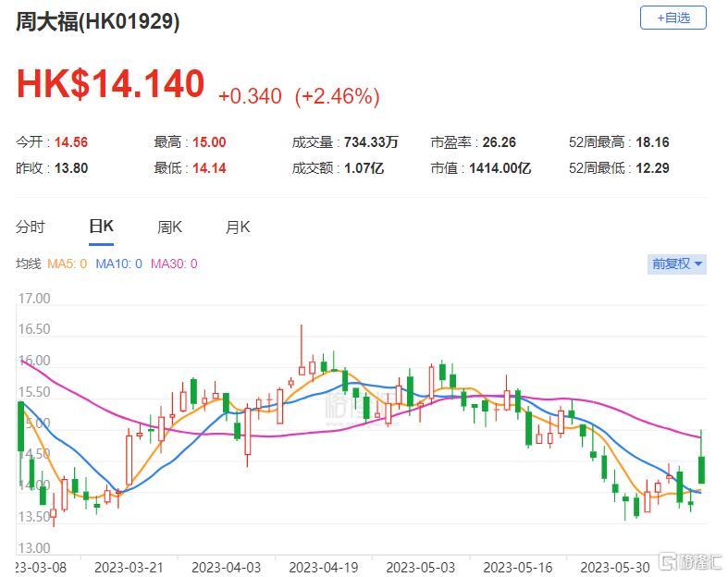
Task: Click the 今开 value 14.56
Action: point(71,142)
